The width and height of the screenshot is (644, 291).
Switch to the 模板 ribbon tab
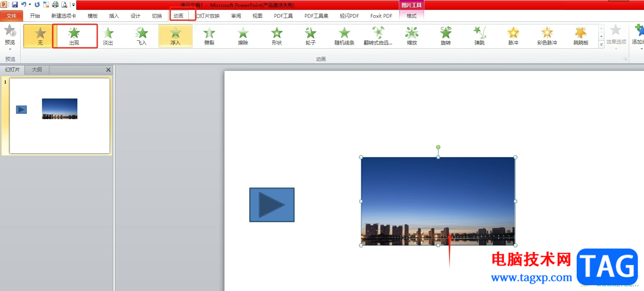[x=93, y=16]
